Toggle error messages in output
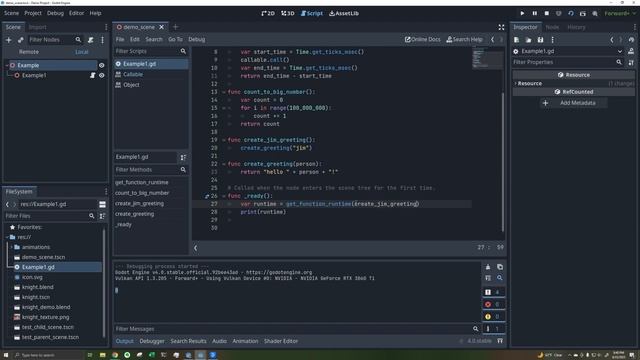 tap(493, 304)
